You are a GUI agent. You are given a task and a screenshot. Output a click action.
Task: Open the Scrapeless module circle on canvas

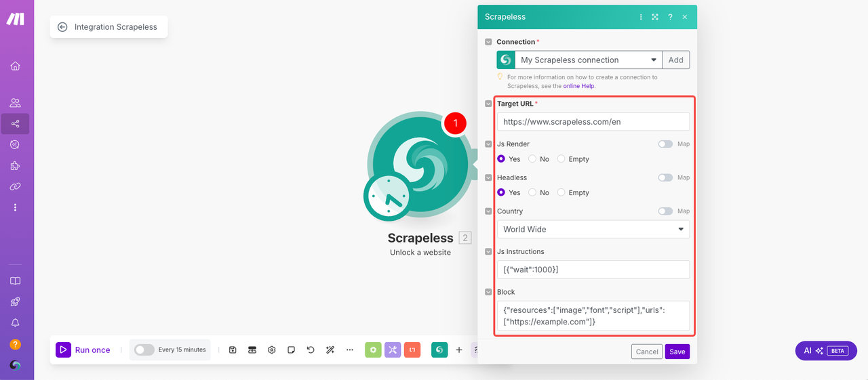click(420, 166)
